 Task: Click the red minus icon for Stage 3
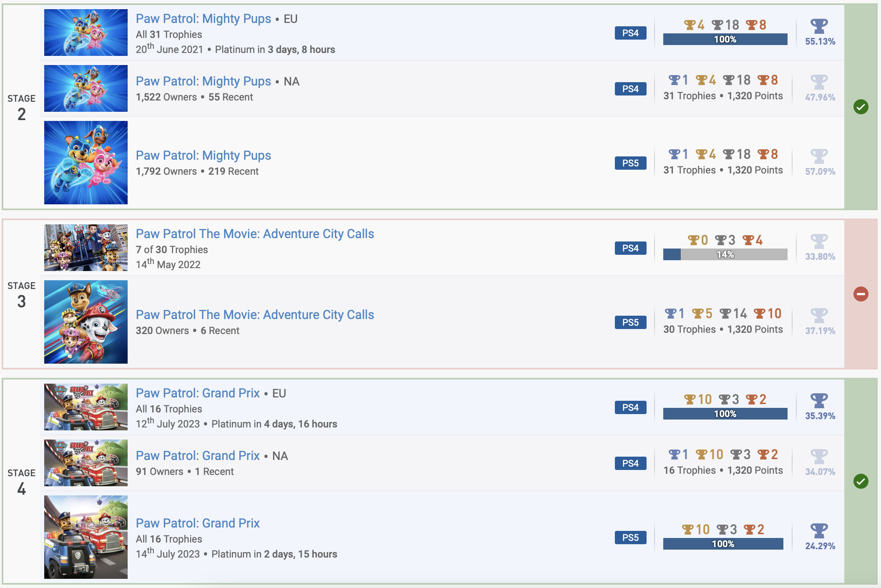pyautogui.click(x=861, y=294)
